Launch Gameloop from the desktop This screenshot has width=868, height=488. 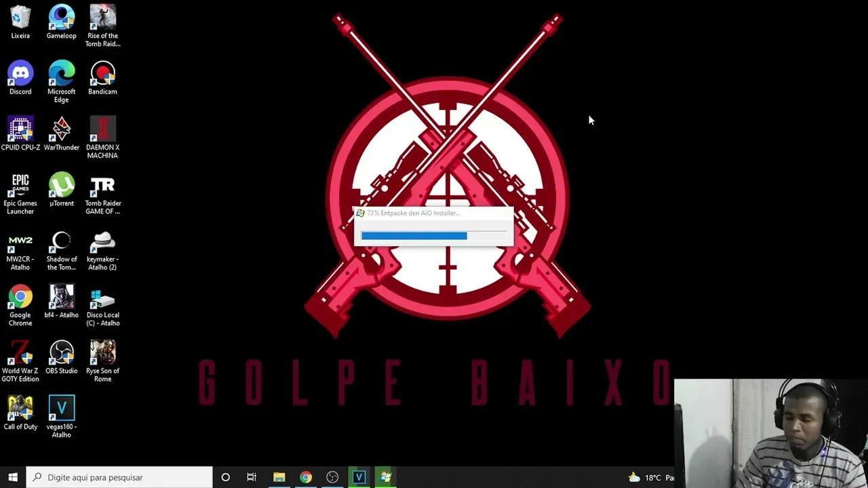point(61,18)
